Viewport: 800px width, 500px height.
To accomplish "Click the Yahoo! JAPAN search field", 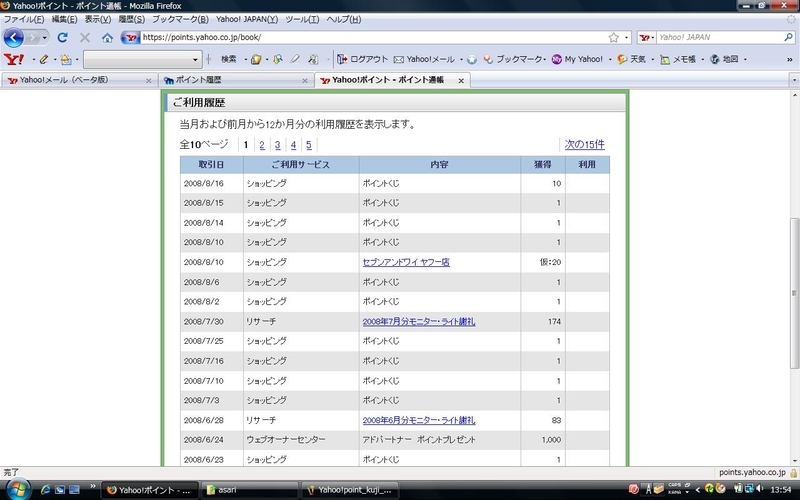I will (719, 37).
